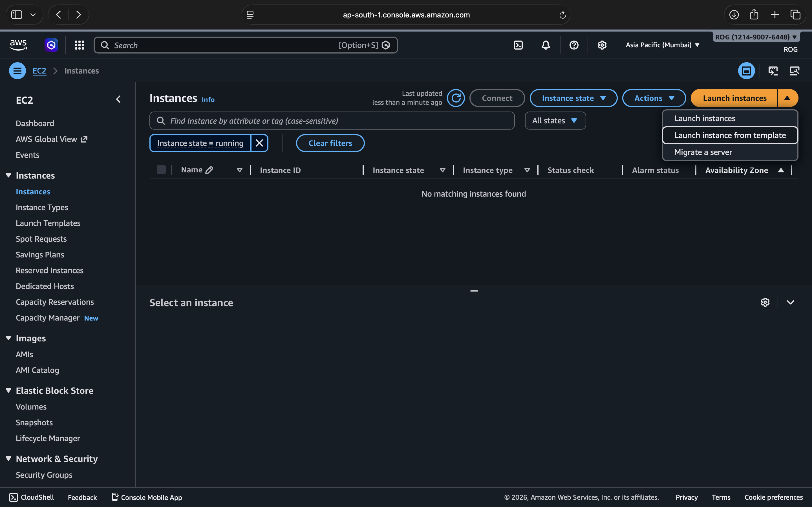812x507 pixels.
Task: Open CloudShell from the top navigation bar
Action: click(518, 45)
